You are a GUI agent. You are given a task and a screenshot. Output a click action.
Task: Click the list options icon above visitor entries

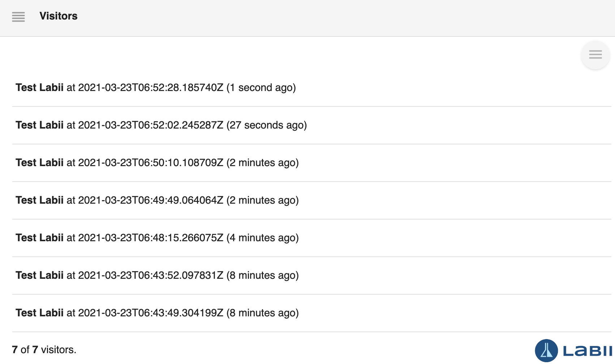[x=595, y=55]
